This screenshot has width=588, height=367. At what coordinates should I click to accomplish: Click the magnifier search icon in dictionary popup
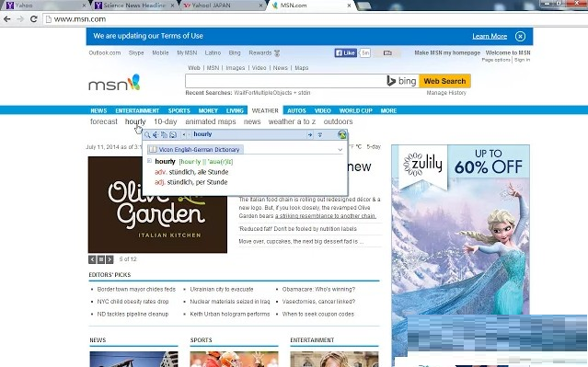pyautogui.click(x=147, y=134)
